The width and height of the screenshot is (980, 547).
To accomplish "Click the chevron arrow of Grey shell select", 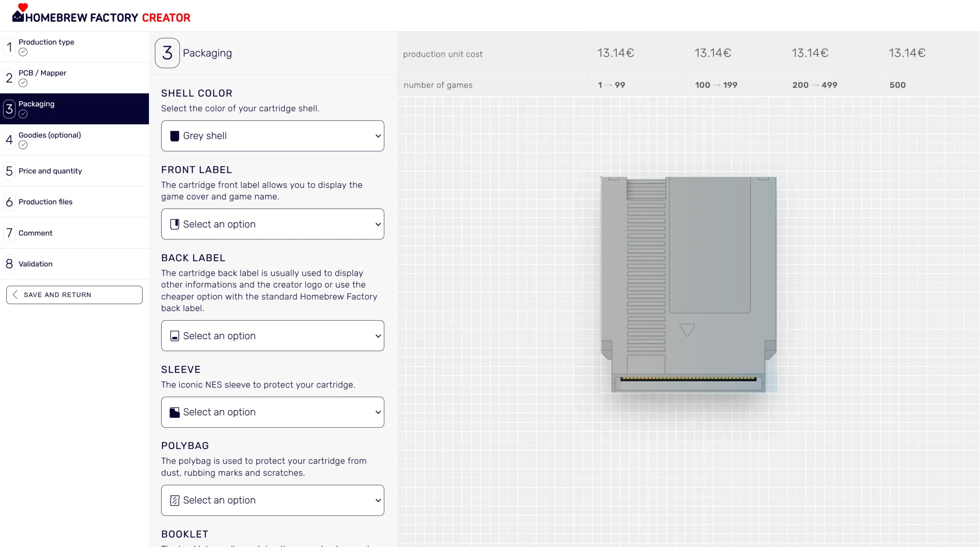I will (378, 136).
